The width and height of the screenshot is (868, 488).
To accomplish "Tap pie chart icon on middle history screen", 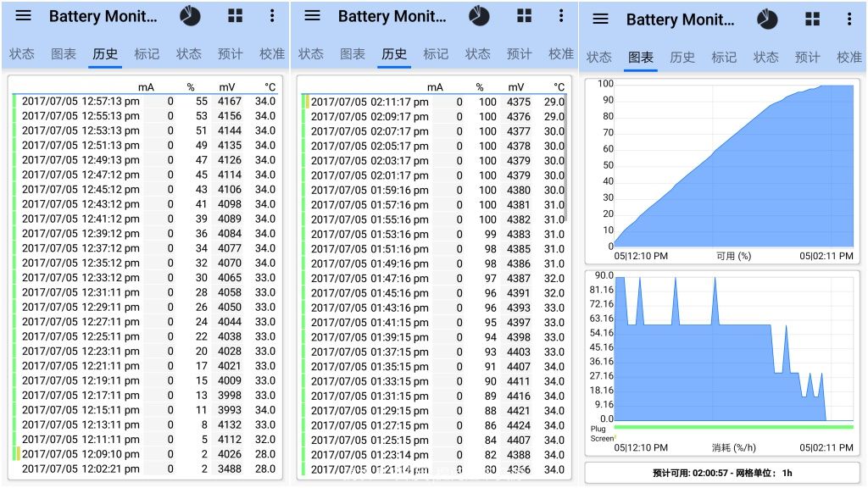I will 479,15.
